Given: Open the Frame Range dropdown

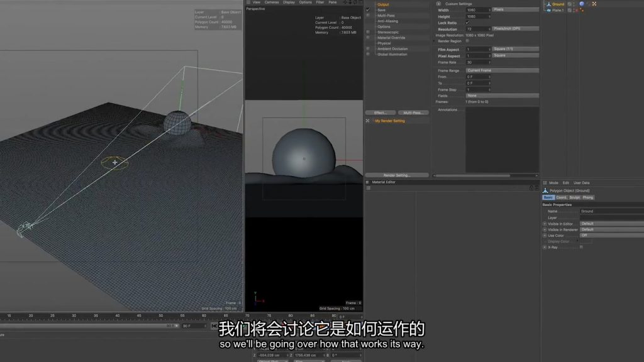Looking at the screenshot, I should pyautogui.click(x=502, y=70).
